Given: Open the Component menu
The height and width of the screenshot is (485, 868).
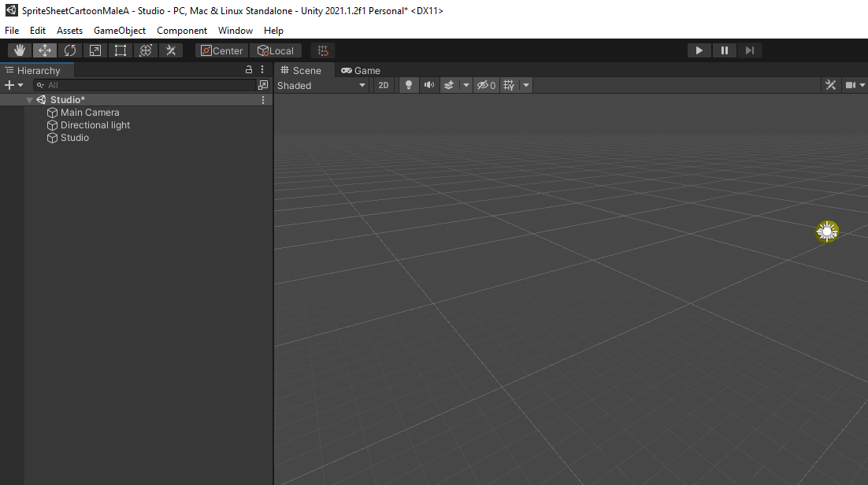Looking at the screenshot, I should click(182, 31).
